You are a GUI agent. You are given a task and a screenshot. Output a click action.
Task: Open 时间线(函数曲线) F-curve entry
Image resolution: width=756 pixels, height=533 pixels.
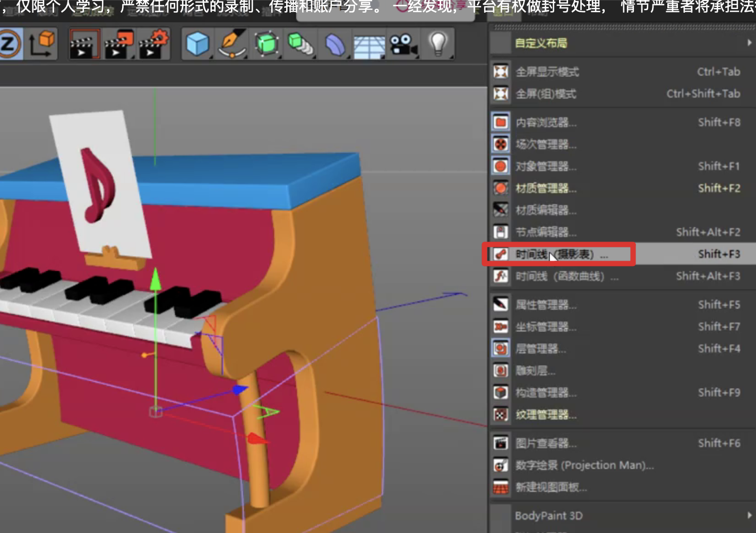[x=622, y=276]
